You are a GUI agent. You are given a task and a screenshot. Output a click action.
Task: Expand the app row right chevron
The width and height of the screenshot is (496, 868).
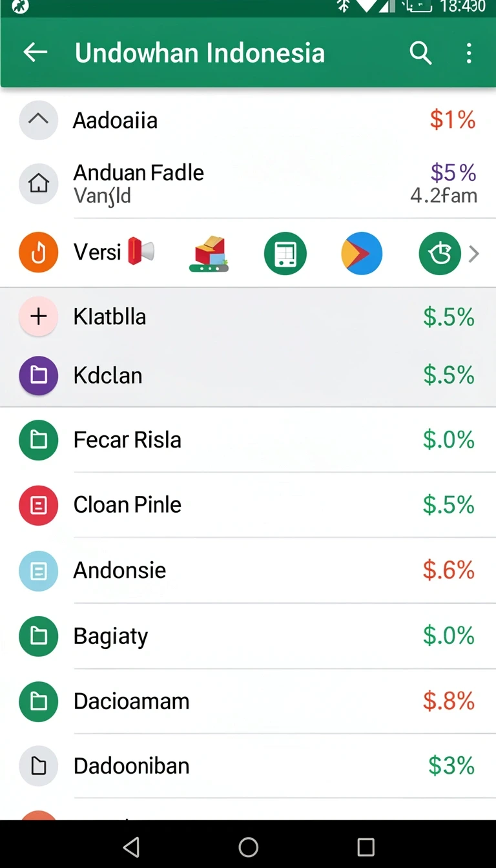pos(474,254)
